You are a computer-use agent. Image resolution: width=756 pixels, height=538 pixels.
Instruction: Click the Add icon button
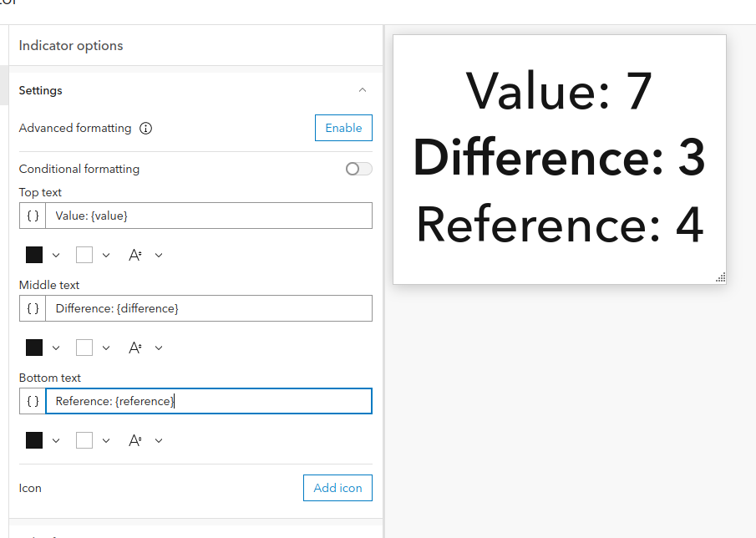(x=337, y=488)
